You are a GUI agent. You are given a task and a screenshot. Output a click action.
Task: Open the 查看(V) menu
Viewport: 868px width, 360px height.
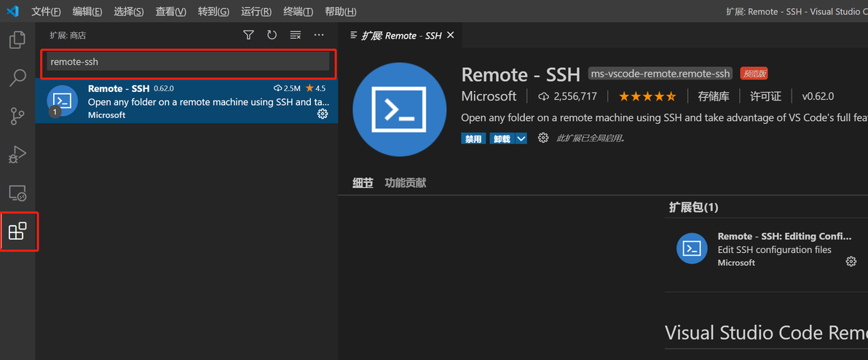pyautogui.click(x=171, y=12)
